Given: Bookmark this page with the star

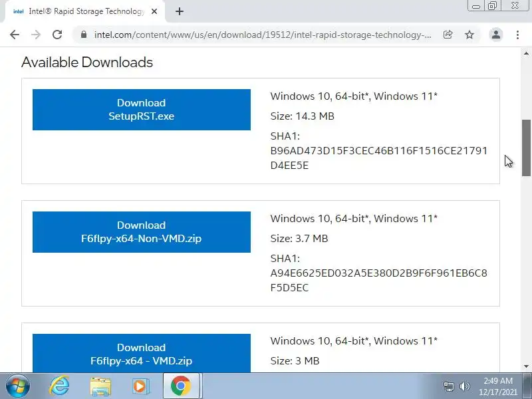Looking at the screenshot, I should (x=469, y=35).
